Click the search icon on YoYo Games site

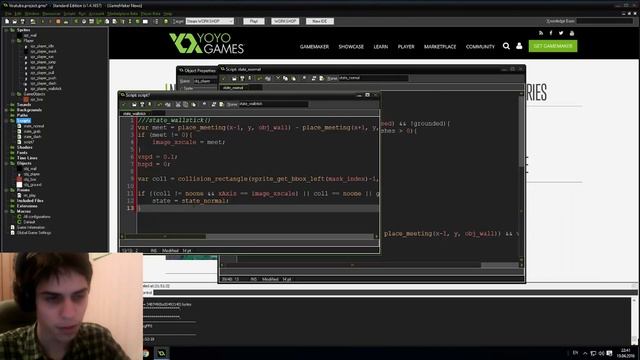[506, 46]
